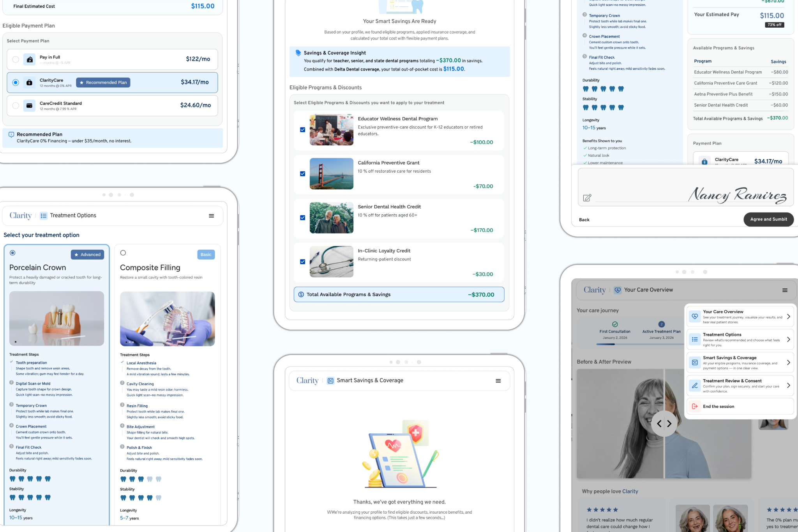Click the Recommended Plan info bubble icon

click(11, 134)
